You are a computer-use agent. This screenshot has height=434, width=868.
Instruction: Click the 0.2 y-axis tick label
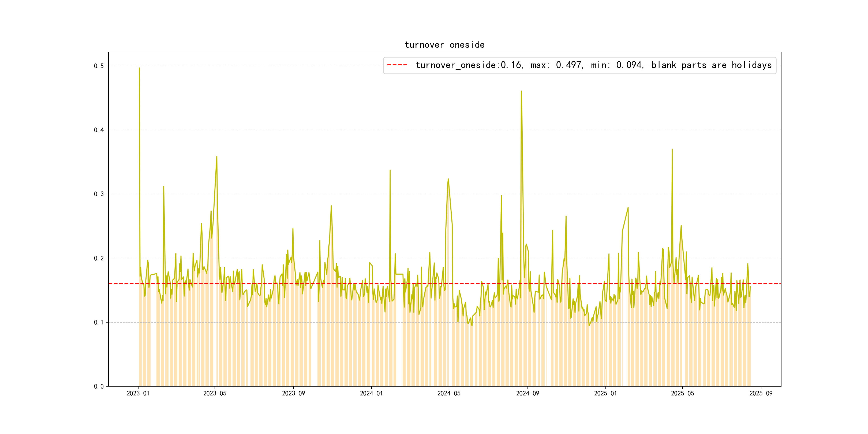pos(99,259)
